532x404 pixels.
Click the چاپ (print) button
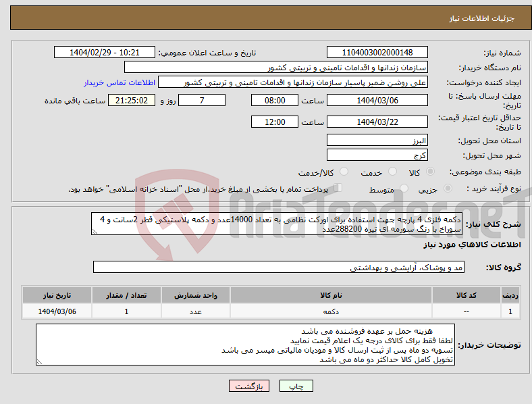click(296, 386)
